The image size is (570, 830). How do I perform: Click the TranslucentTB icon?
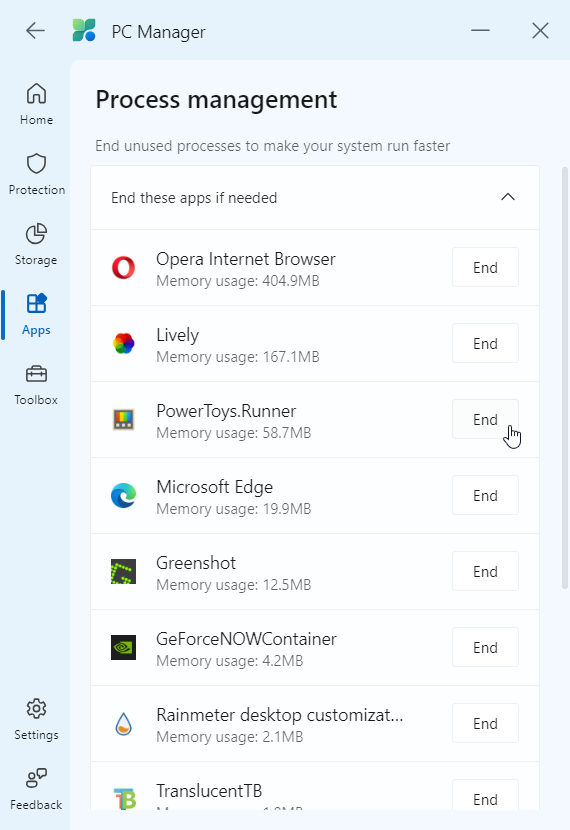tap(125, 799)
